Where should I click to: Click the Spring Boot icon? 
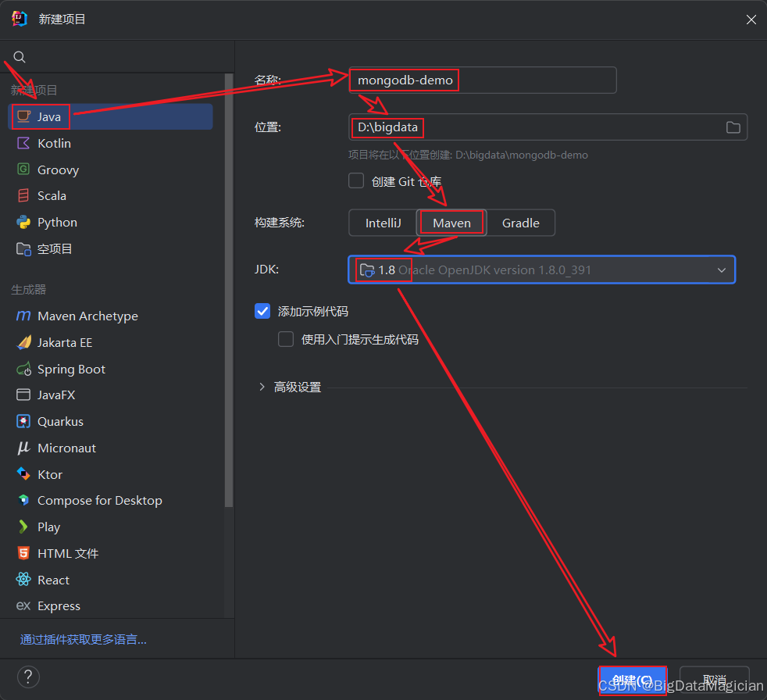pyautogui.click(x=23, y=369)
